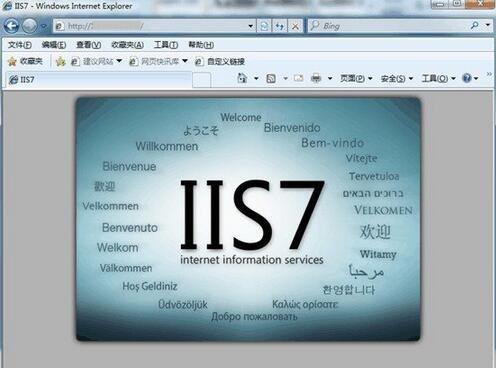Click the add-to-favorites-bar star icon
The image size is (496, 368).
click(60, 61)
